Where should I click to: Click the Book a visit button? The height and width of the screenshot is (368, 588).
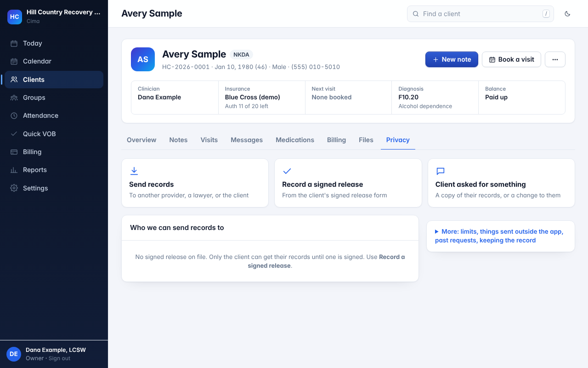[511, 59]
